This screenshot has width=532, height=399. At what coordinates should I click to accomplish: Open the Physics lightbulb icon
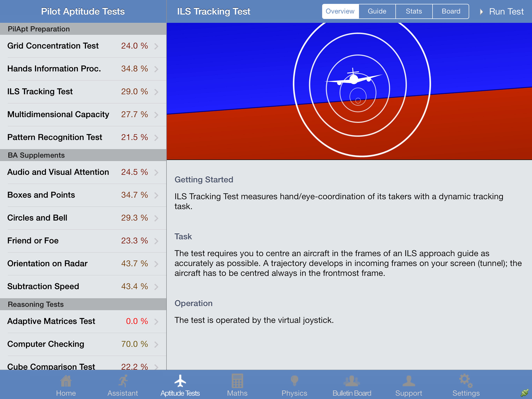pyautogui.click(x=294, y=381)
